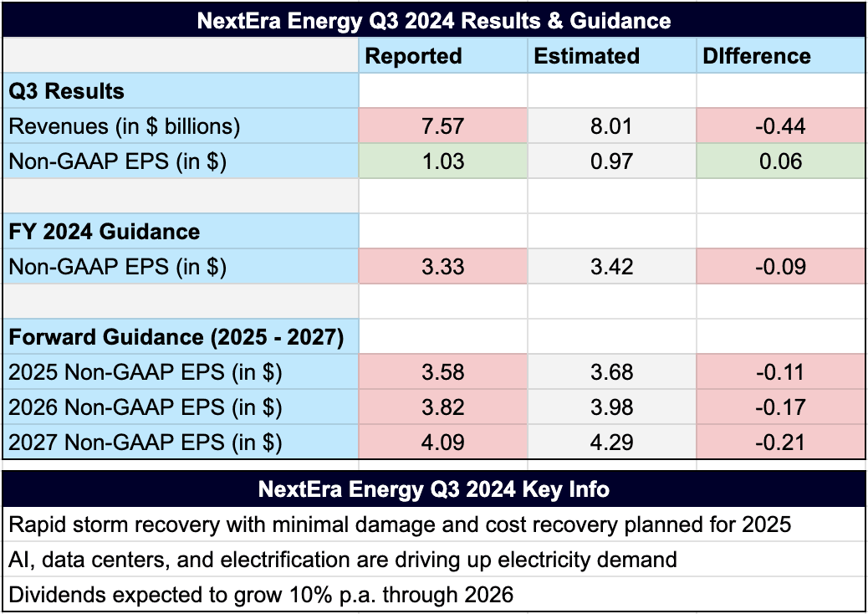The image size is (868, 614).
Task: Select the '2025 Non-GAAP EPS (in $)' label
Action: (181, 372)
